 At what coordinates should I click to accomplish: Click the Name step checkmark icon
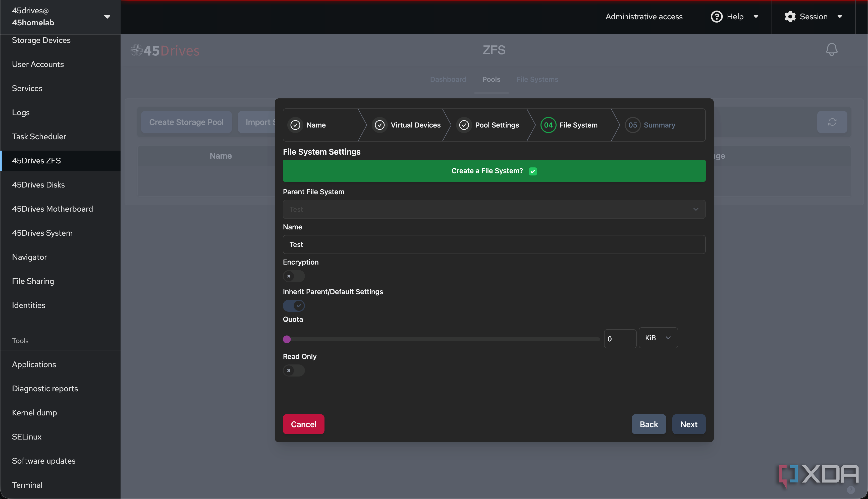click(295, 125)
